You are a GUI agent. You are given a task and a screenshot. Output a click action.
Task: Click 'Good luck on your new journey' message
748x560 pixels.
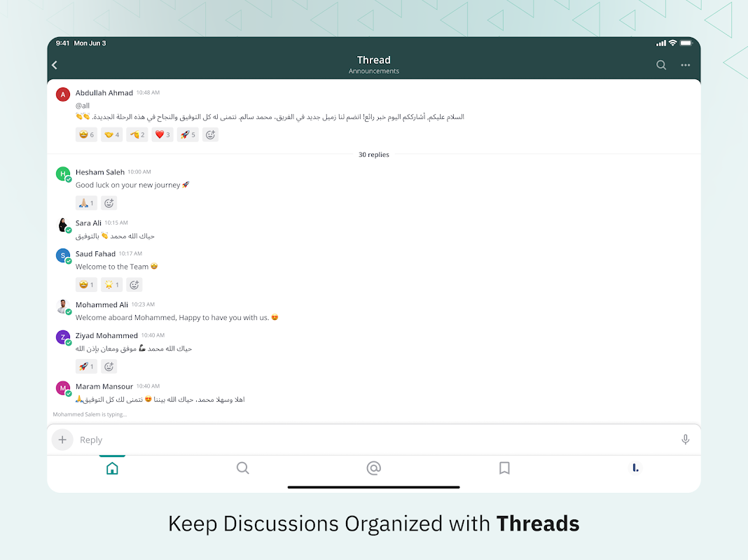pyautogui.click(x=132, y=185)
